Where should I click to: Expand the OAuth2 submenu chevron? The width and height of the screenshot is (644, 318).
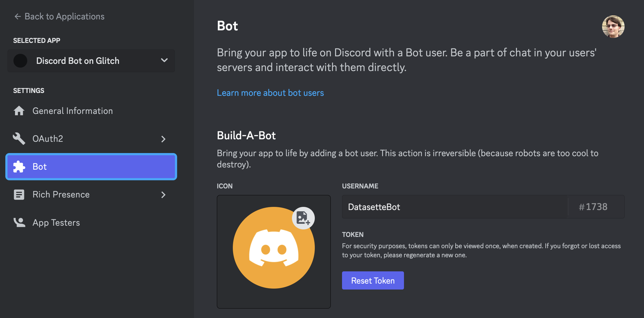point(163,139)
